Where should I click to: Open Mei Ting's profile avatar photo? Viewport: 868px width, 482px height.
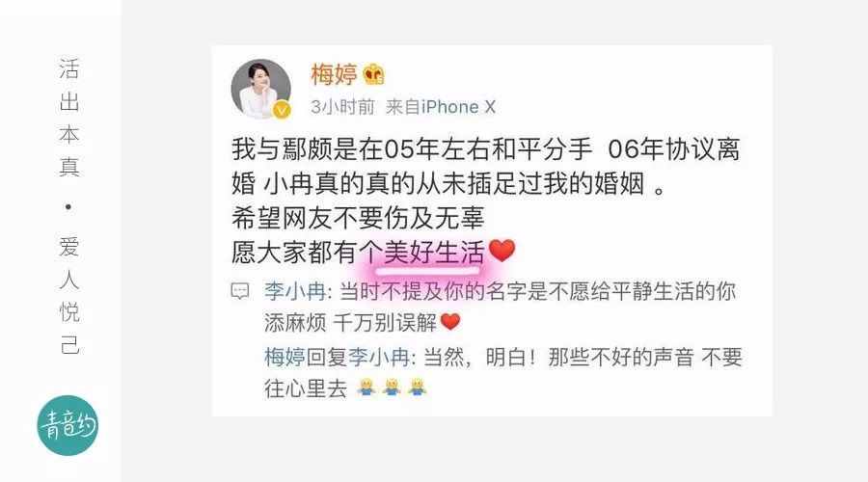tap(260, 89)
